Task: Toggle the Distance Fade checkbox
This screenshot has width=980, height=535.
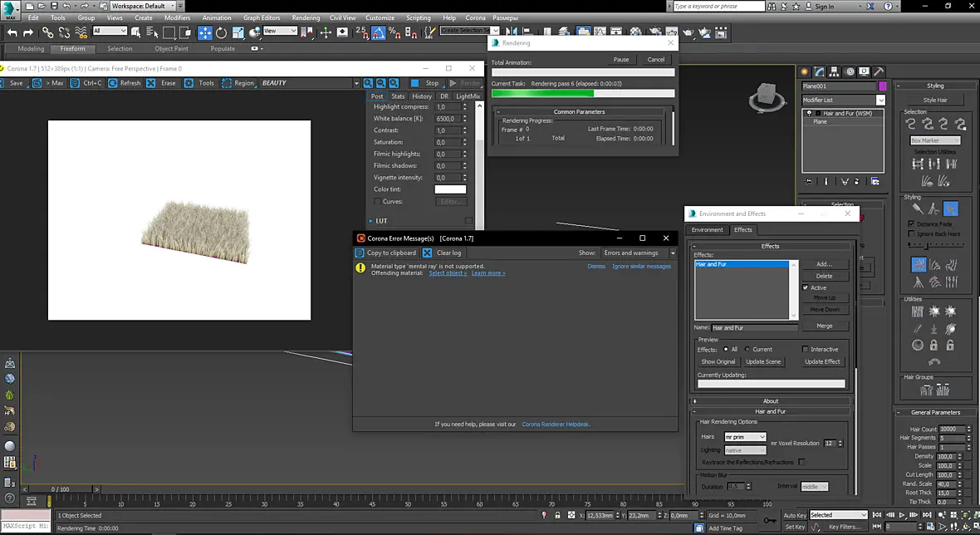Action: point(911,223)
